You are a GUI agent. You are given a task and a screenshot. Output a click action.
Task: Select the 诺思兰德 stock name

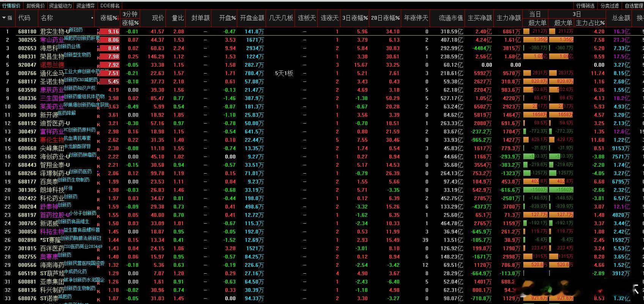[52, 65]
